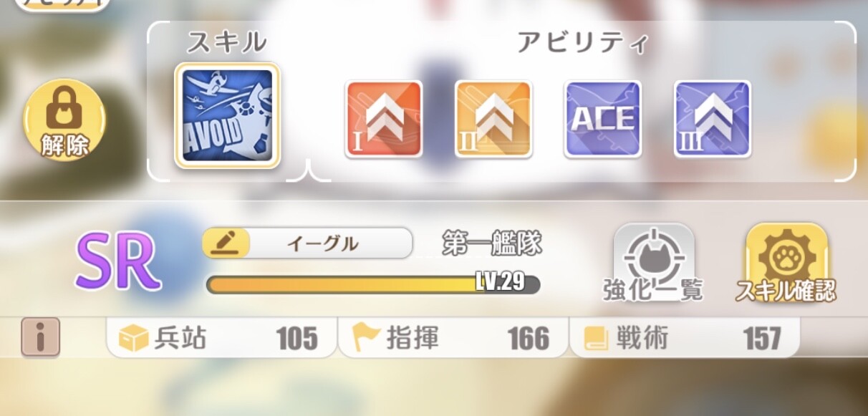Select the 戦術 stat tab

click(685, 338)
